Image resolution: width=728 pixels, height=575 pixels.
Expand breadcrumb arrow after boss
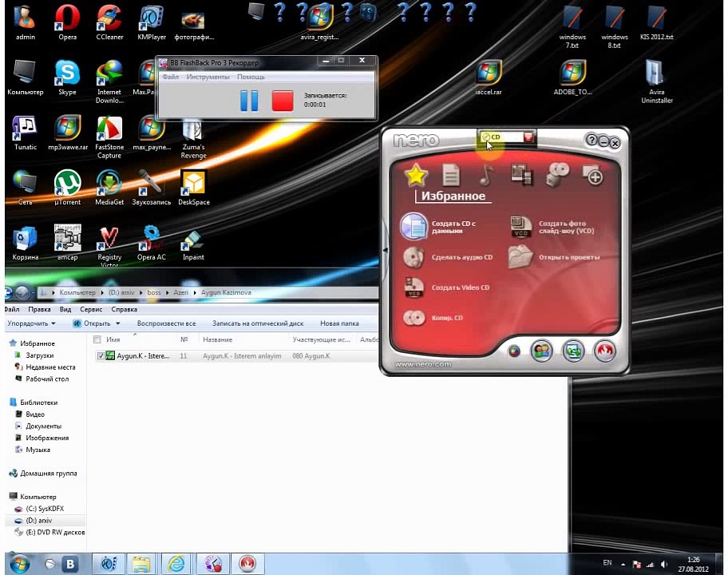coord(167,292)
